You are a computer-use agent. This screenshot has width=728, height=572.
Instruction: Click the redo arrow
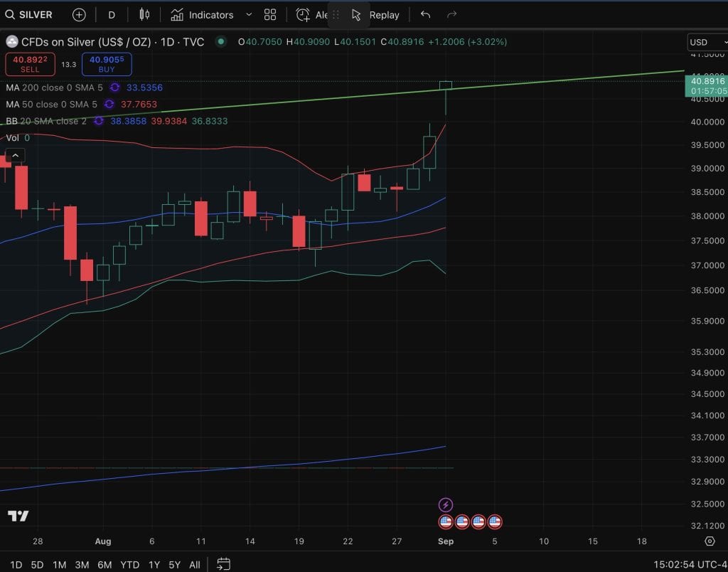tap(451, 15)
